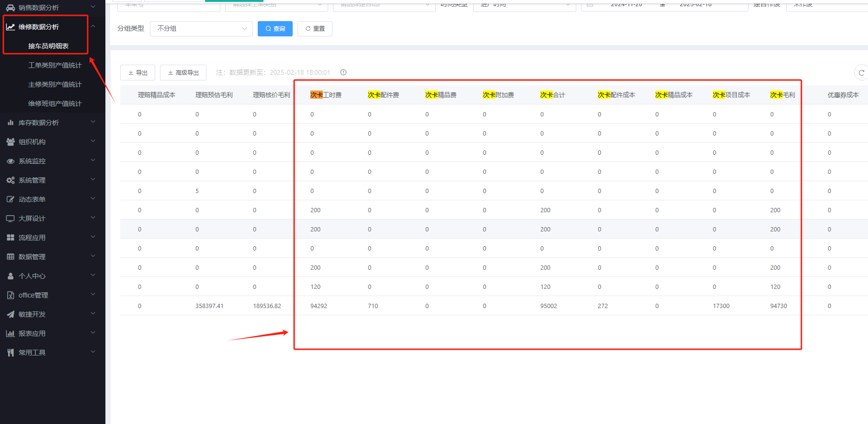
Task: Open the 分组类型 dropdown showing 不分组
Action: tap(201, 29)
